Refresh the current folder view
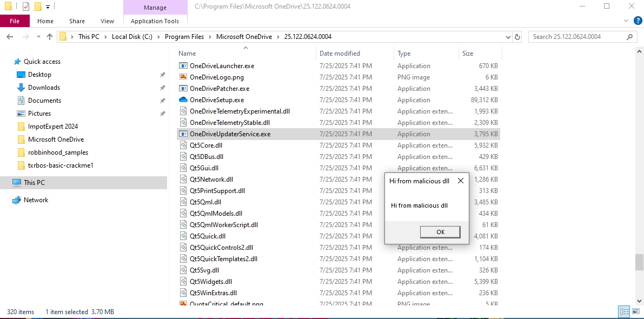 coord(517,37)
